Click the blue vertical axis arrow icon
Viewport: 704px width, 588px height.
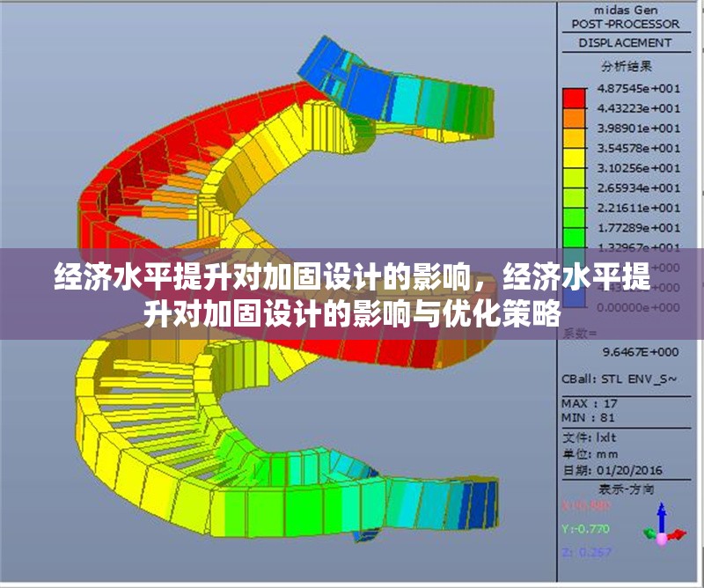tap(662, 518)
